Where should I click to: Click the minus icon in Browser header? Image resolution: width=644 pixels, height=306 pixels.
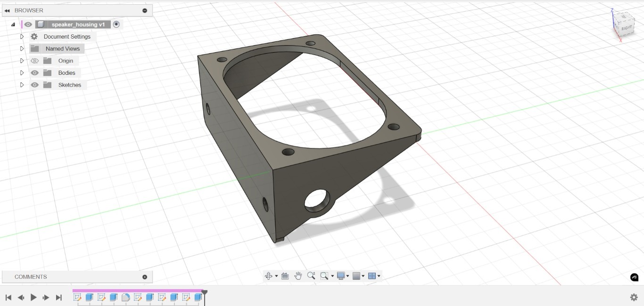[145, 10]
